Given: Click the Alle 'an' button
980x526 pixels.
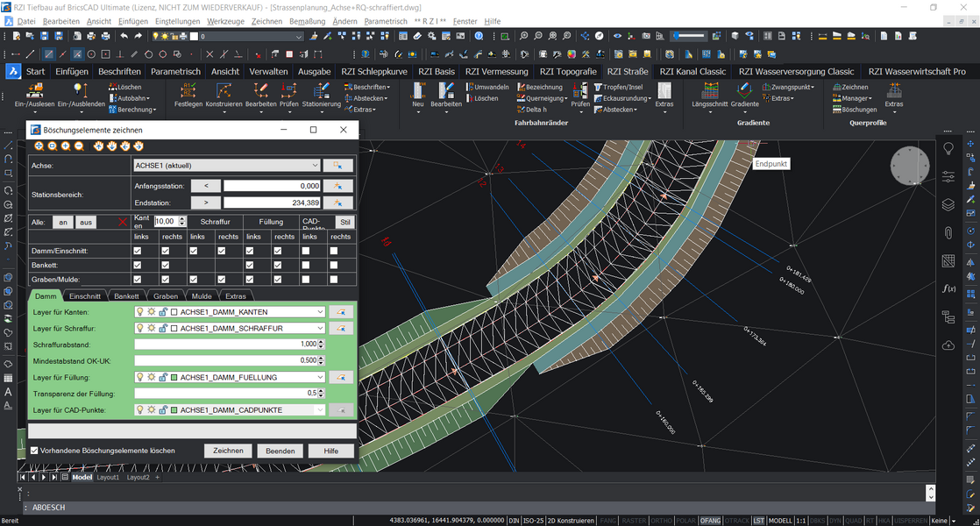Looking at the screenshot, I should [62, 222].
